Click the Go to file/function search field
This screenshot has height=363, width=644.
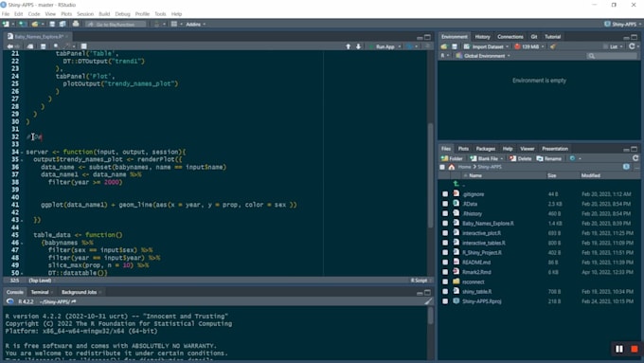tap(116, 25)
